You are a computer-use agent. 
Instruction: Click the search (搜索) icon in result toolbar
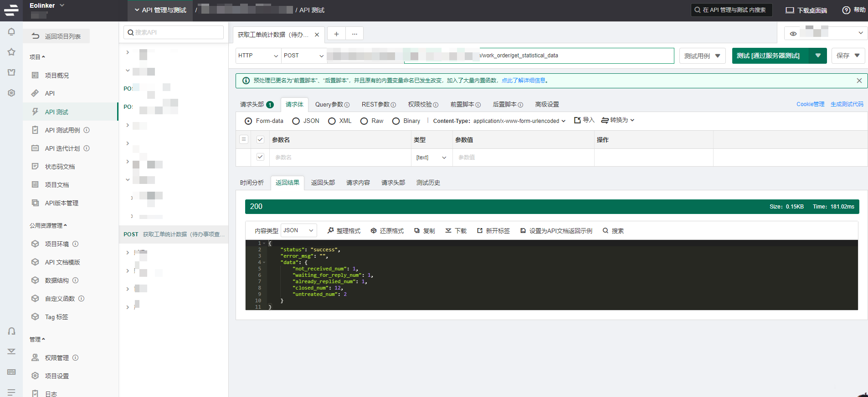tap(606, 231)
